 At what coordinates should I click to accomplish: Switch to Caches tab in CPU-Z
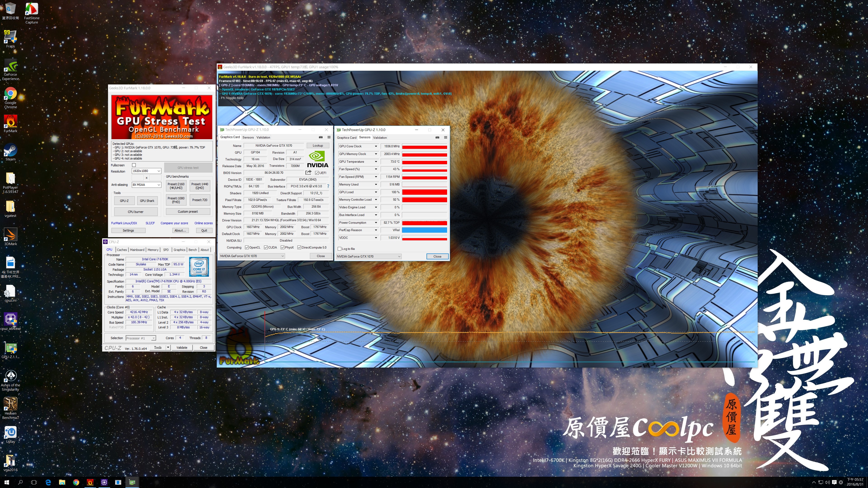pyautogui.click(x=122, y=250)
